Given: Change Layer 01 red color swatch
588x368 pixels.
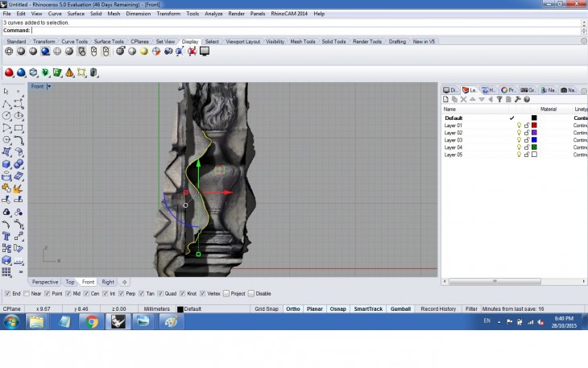Looking at the screenshot, I should point(534,126).
